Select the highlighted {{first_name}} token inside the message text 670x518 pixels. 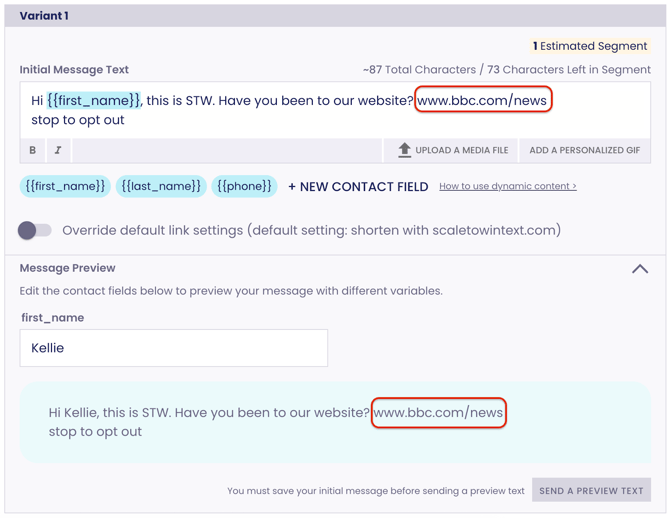[94, 100]
